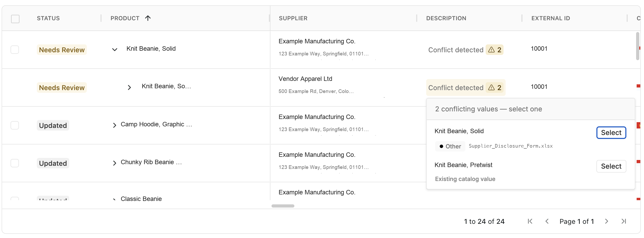Go to the last page icon
The width and height of the screenshot is (644, 238).
coord(623,221)
